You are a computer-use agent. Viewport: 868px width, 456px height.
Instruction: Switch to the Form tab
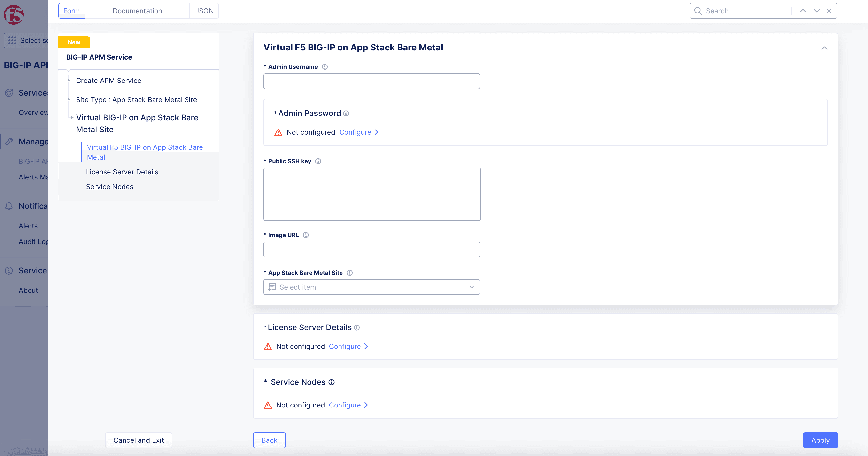[x=72, y=11]
